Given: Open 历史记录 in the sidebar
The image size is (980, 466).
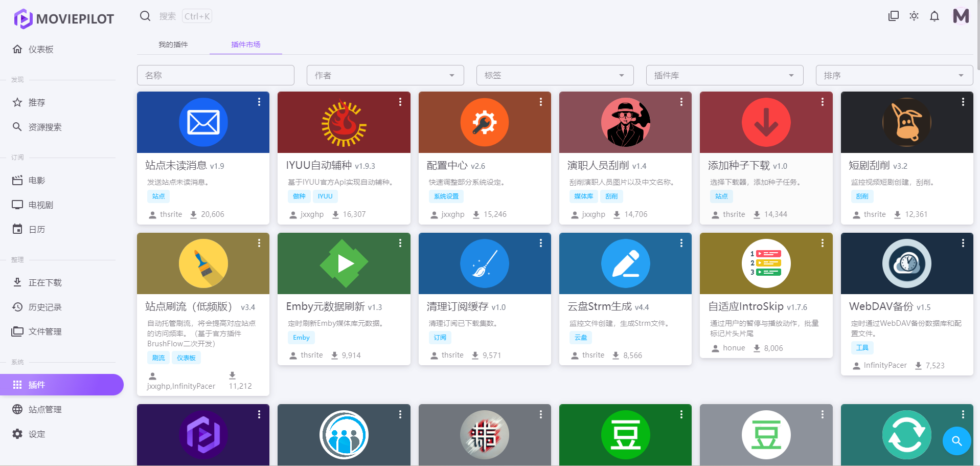Looking at the screenshot, I should coord(62,307).
